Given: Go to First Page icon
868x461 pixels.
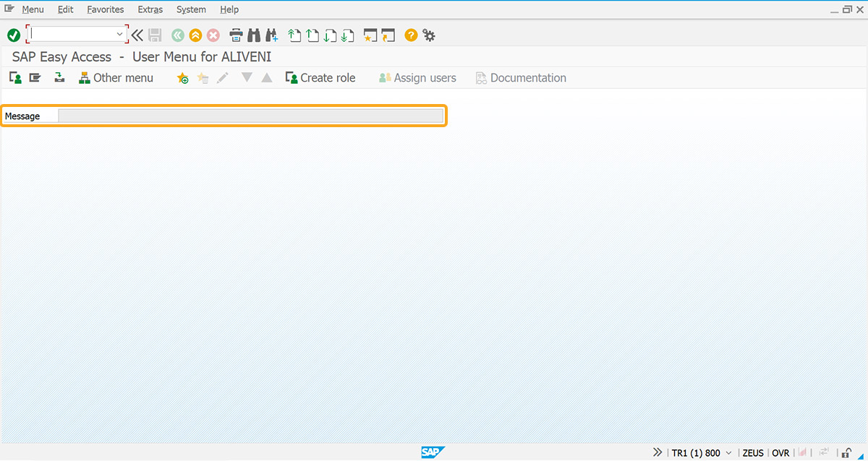Looking at the screenshot, I should 294,35.
